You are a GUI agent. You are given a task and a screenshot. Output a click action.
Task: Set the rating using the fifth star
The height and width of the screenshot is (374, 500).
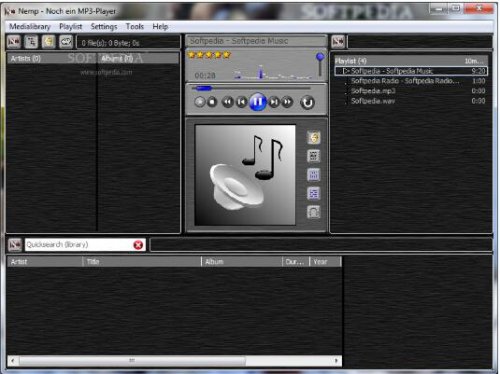227,55
